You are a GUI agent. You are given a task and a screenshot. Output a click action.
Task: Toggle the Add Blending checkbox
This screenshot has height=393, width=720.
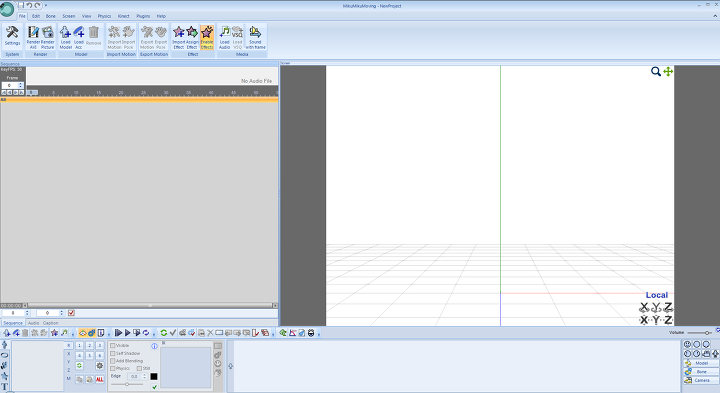point(112,361)
